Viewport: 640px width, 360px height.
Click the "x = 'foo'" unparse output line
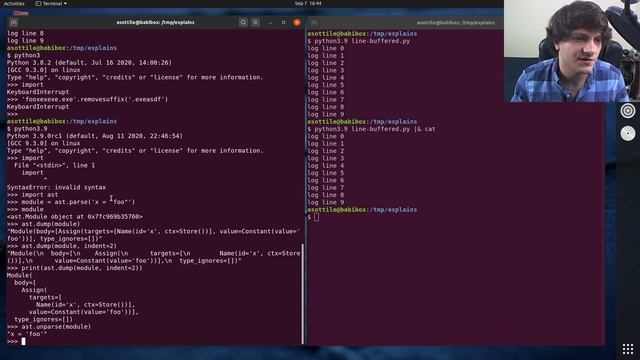click(x=27, y=335)
